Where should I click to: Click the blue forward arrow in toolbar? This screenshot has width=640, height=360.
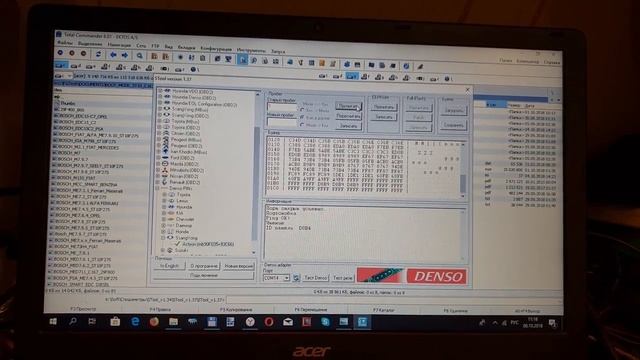click(124, 55)
